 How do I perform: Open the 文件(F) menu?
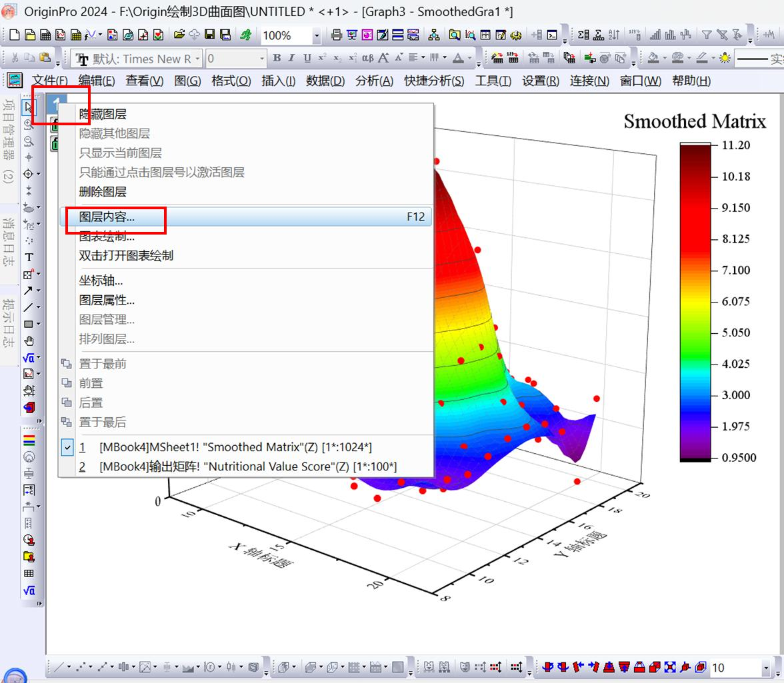click(x=50, y=81)
